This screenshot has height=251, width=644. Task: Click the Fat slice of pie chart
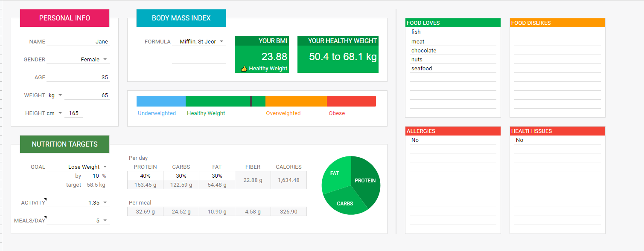335,174
